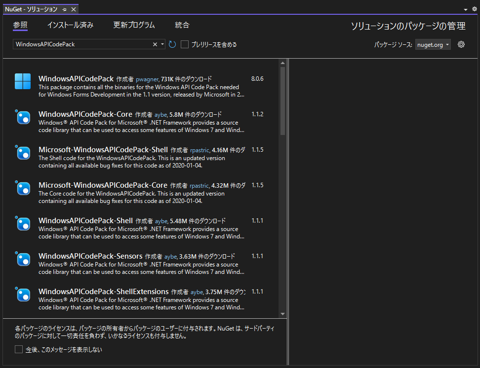Screen dimensions: 480x368
Task: Select the WindowsAPICodePack-ShellExtensions package title
Action: pyautogui.click(x=103, y=291)
